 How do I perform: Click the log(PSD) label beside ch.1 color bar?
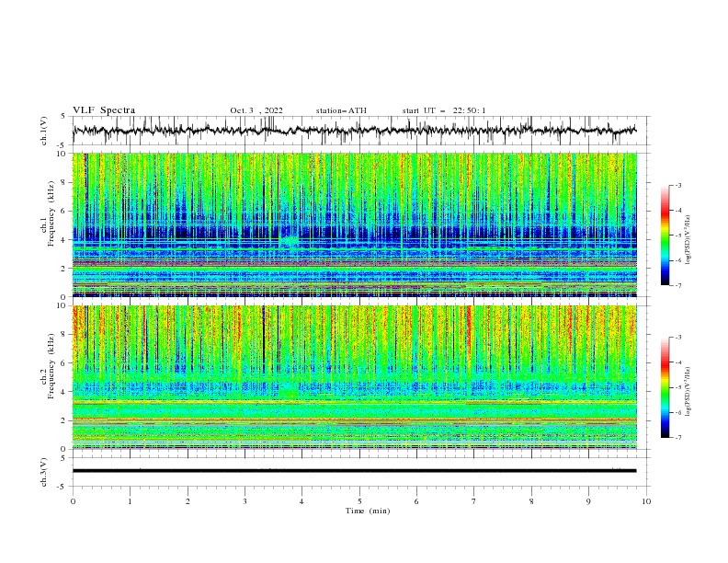(x=688, y=240)
